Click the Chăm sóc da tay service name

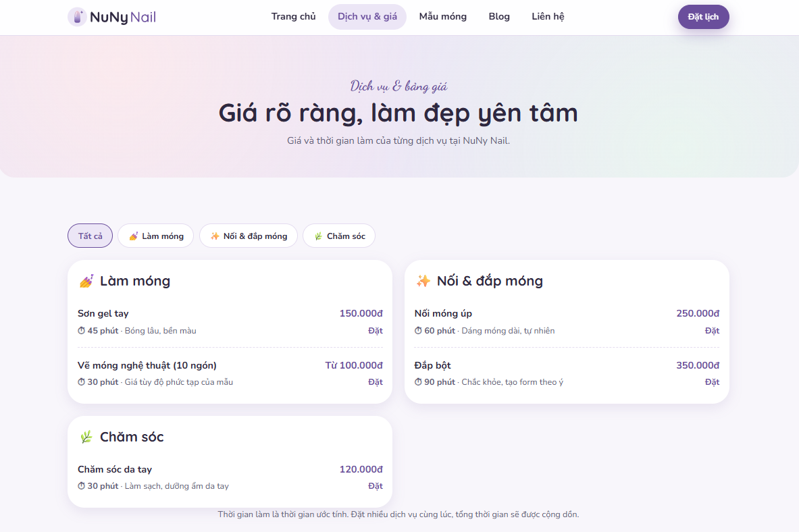coord(115,469)
